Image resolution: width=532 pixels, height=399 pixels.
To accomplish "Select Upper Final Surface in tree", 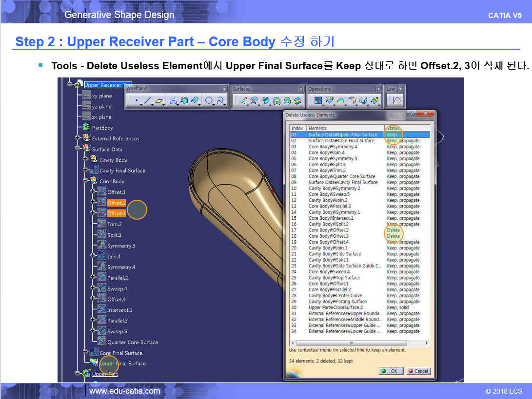I will pyautogui.click(x=122, y=363).
